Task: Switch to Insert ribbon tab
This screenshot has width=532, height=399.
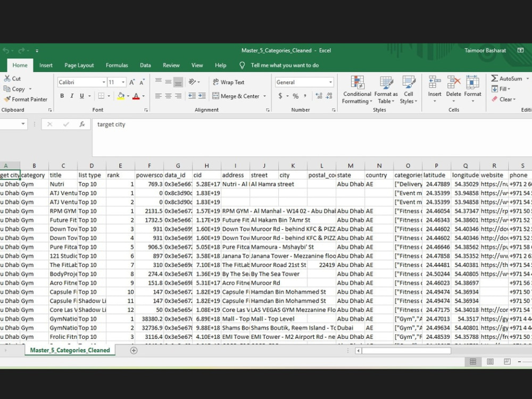Action: point(46,65)
